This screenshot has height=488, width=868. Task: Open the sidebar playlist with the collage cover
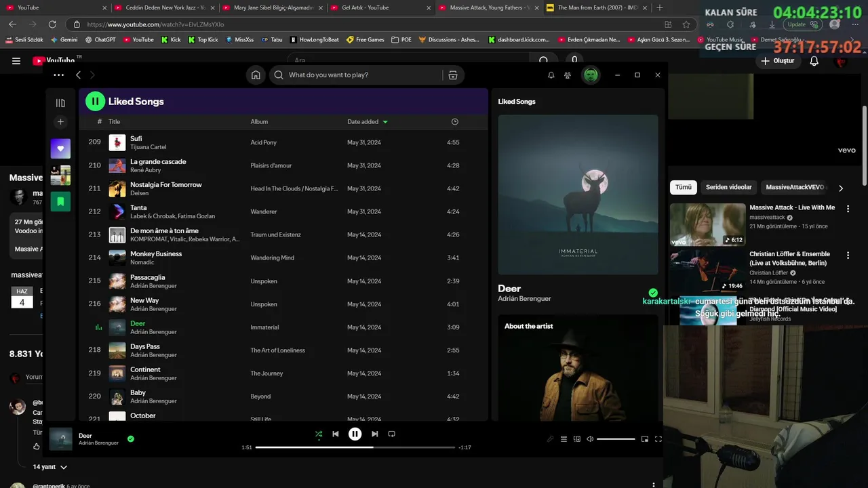[x=60, y=175]
